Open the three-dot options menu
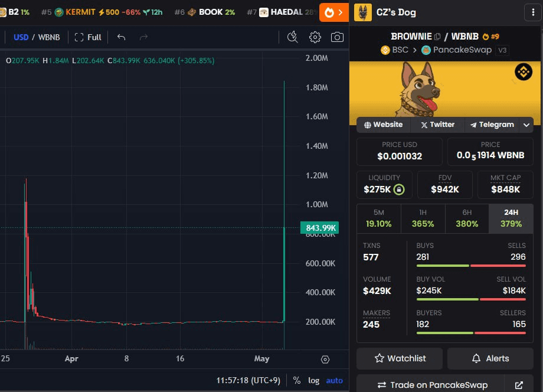The height and width of the screenshot is (392, 543). coord(532,12)
